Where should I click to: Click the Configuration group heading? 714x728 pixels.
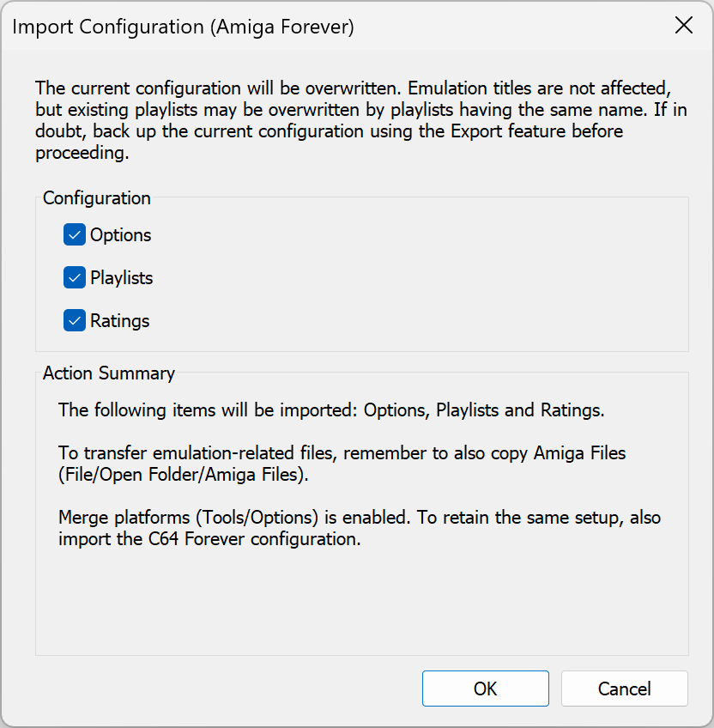tap(97, 198)
